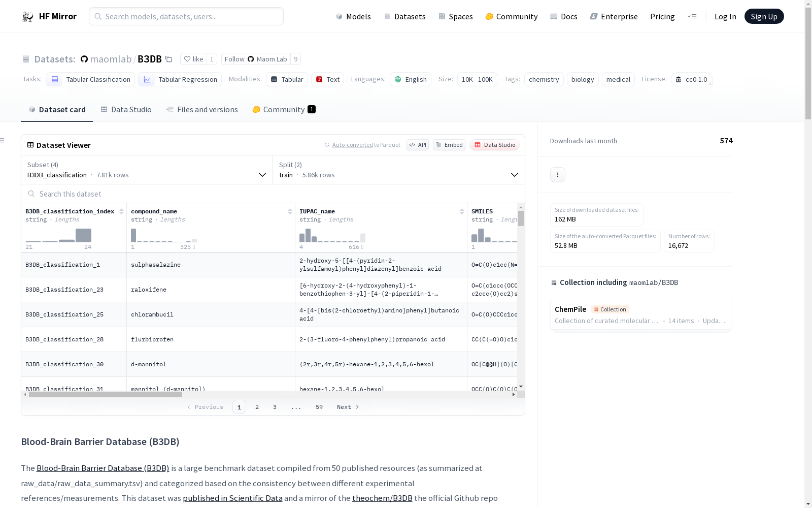The width and height of the screenshot is (812, 508).
Task: Open the ChemPile collection card
Action: point(641,314)
